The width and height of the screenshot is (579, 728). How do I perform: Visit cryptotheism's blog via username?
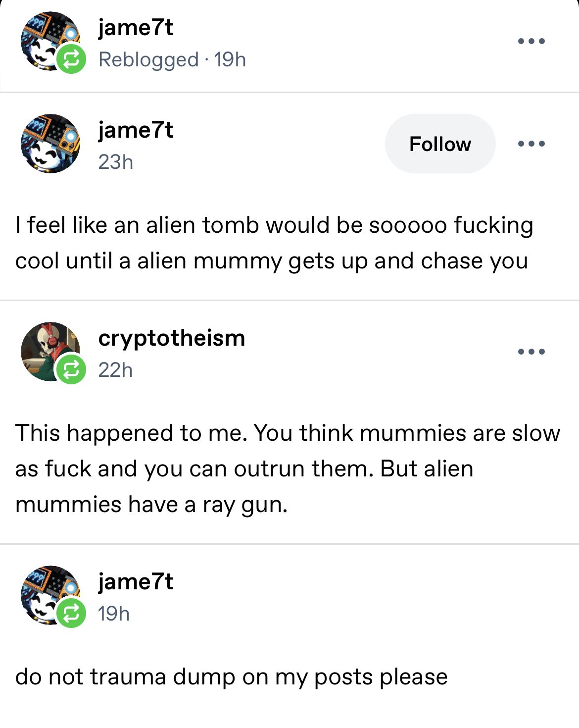pos(172,339)
